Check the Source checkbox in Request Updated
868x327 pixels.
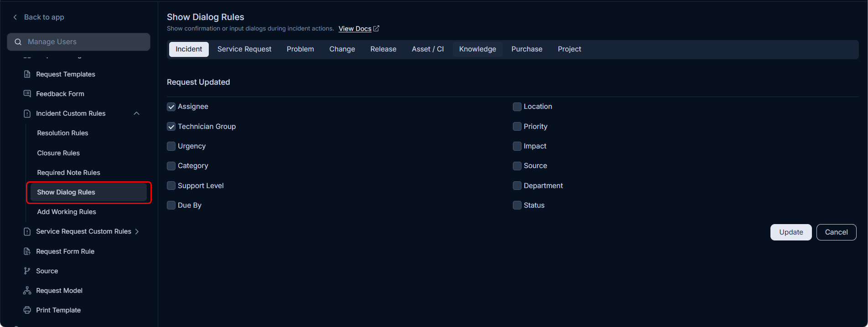click(x=517, y=166)
